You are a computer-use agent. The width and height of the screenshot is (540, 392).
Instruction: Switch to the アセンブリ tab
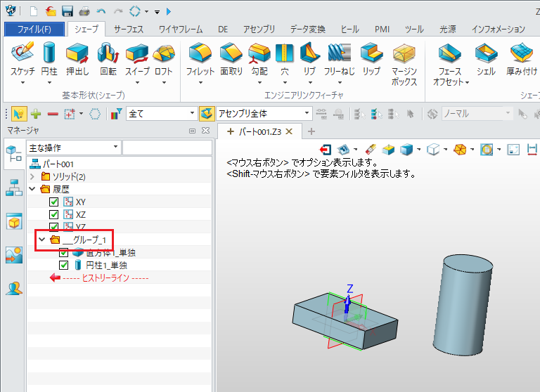(259, 30)
